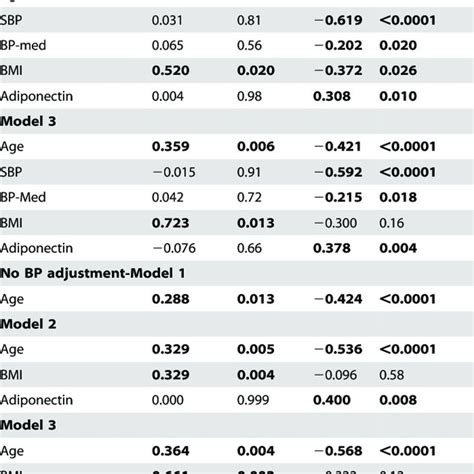Select SBP value -0.015

[174, 172]
